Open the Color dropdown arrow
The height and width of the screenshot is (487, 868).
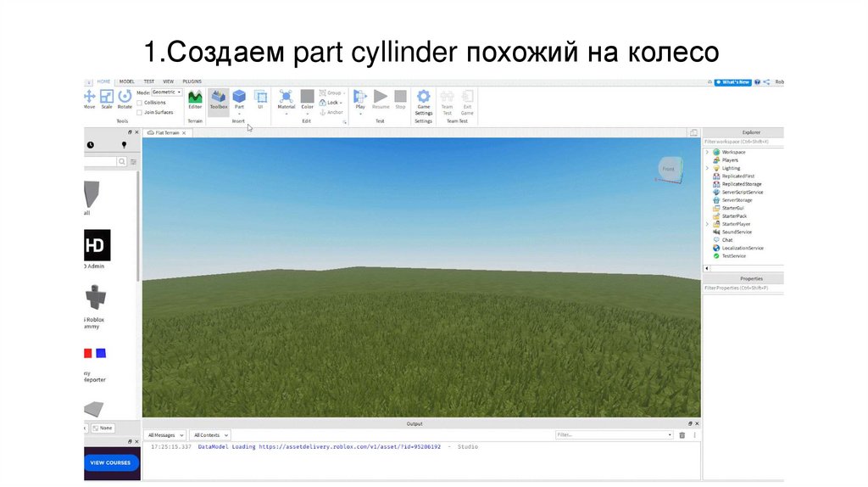pyautogui.click(x=307, y=114)
